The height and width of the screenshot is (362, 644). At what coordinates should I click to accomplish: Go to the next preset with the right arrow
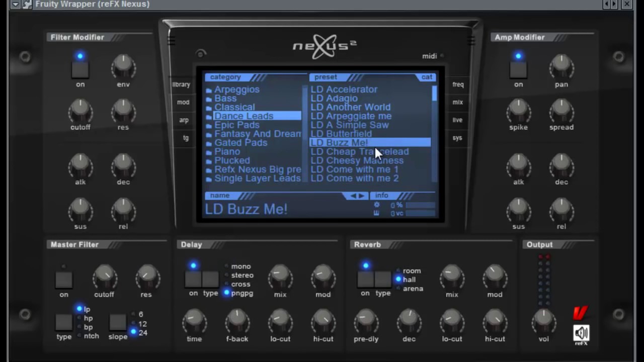[361, 196]
